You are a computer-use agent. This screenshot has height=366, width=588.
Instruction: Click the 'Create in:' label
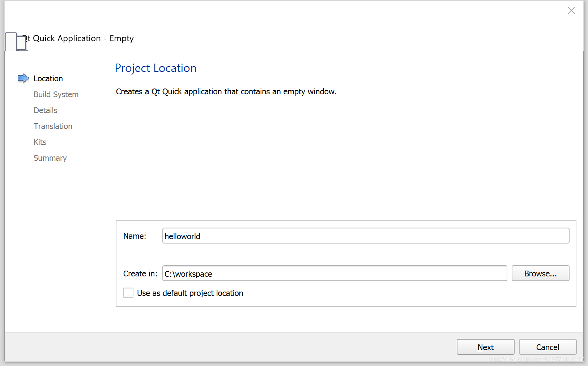click(x=140, y=274)
